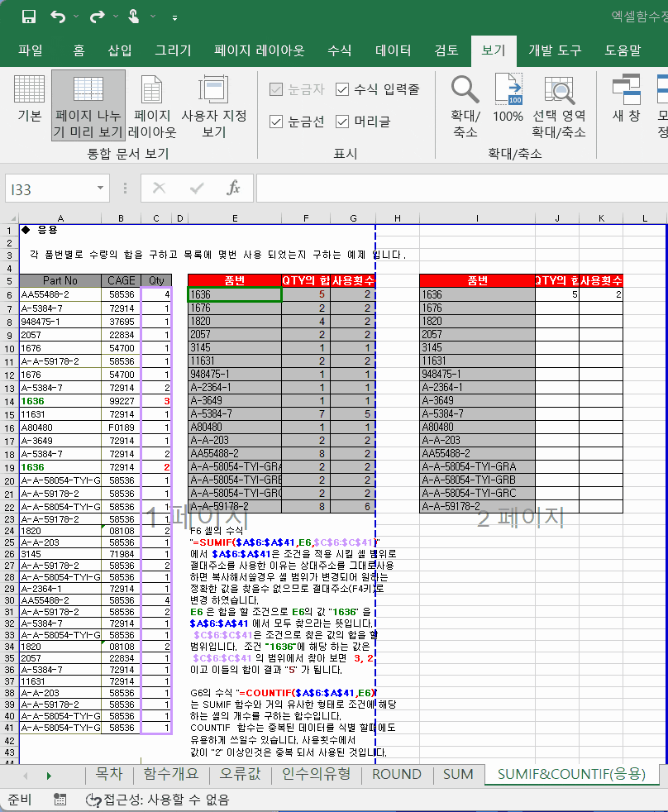Click the Name Box showing I33

[x=50, y=189]
